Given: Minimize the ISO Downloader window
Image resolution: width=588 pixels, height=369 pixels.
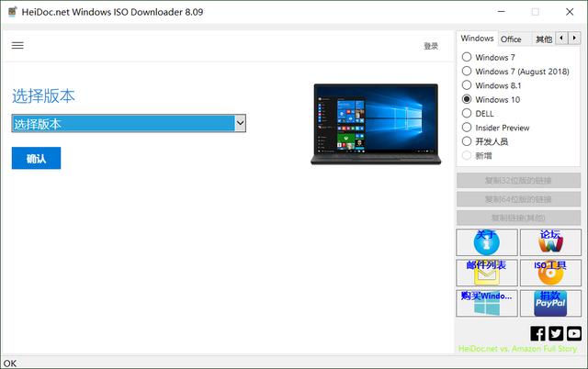Looking at the screenshot, I should (501, 12).
